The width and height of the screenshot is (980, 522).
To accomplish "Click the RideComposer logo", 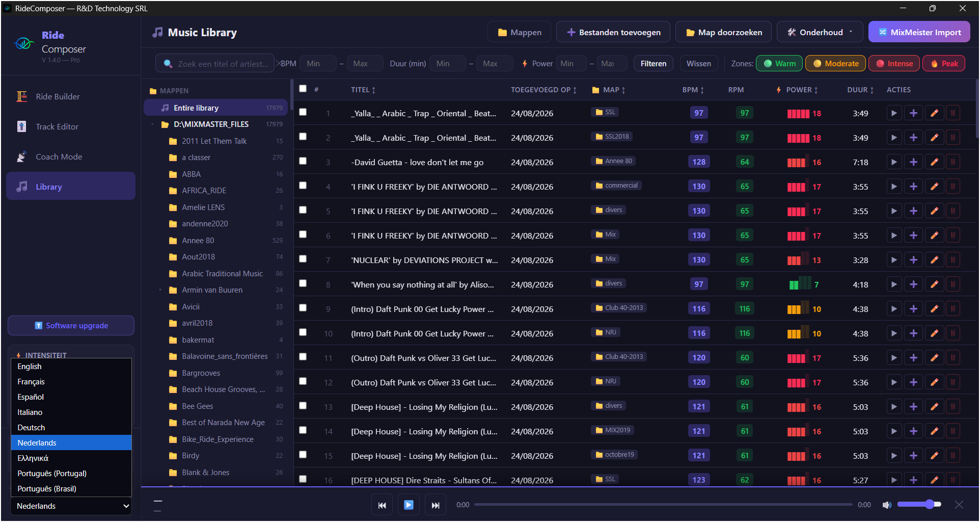I will 24,43.
